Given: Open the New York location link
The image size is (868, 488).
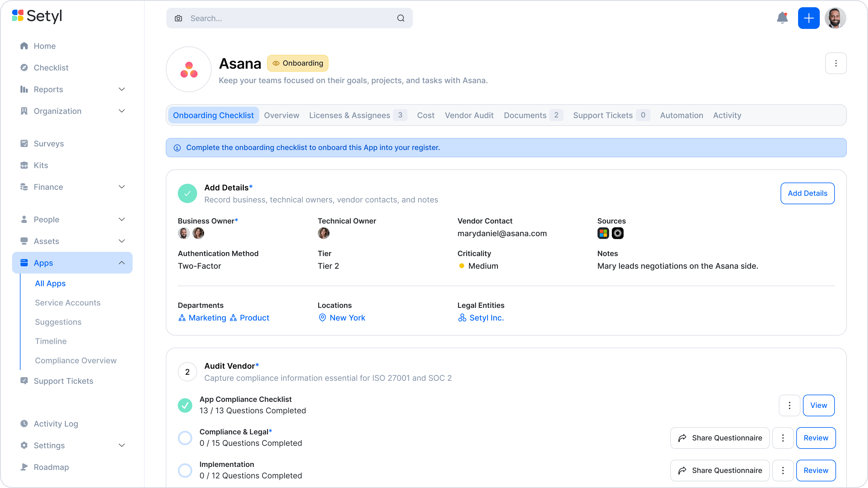Looking at the screenshot, I should [348, 318].
